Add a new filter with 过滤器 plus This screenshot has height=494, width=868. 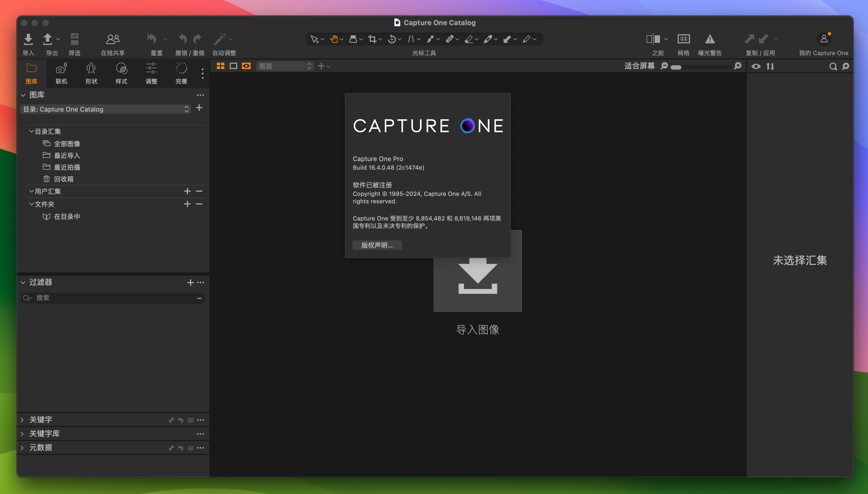tap(190, 283)
